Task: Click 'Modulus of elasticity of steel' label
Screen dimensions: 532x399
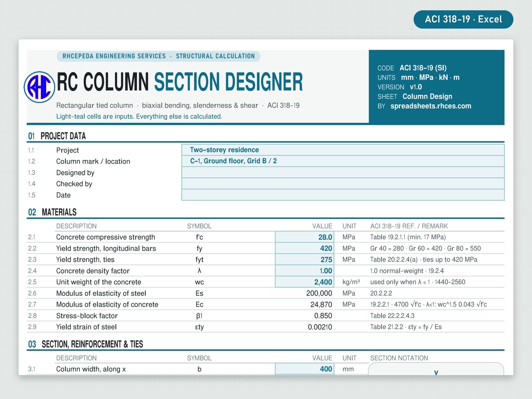Action: [101, 293]
